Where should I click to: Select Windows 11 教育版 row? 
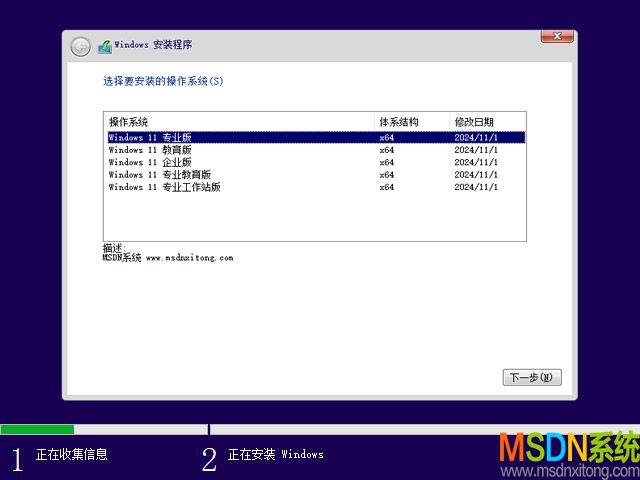(x=316, y=150)
